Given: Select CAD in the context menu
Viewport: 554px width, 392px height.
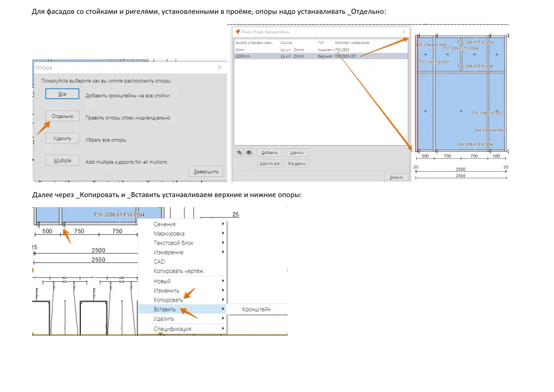Looking at the screenshot, I should (x=183, y=262).
